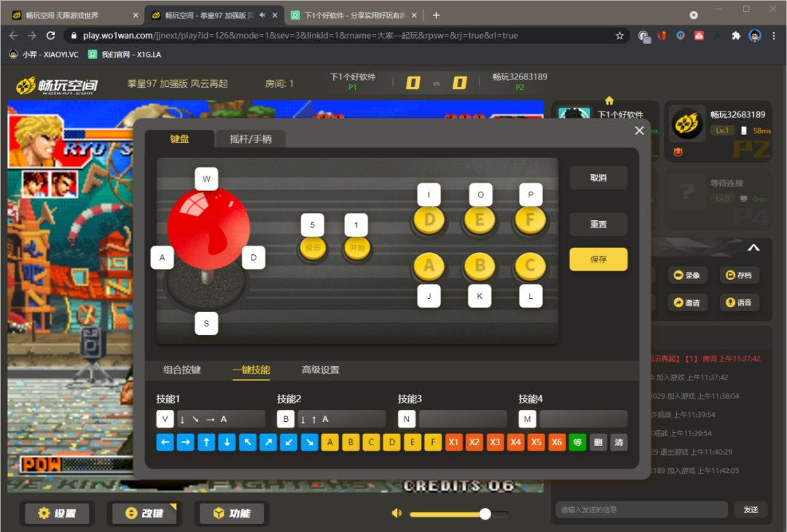
Task: Click the W up-direction key binding
Action: pos(206,179)
